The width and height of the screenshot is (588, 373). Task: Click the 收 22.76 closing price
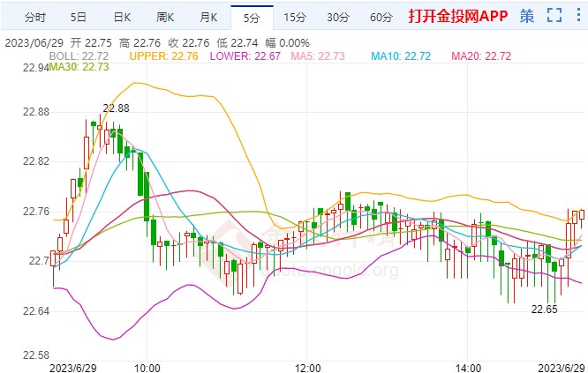tap(189, 43)
